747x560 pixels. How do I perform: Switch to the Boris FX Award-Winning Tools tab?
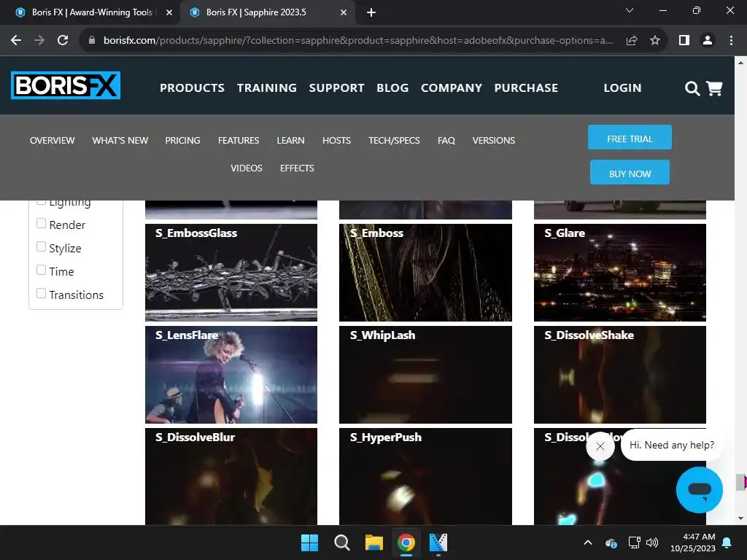[x=92, y=13]
